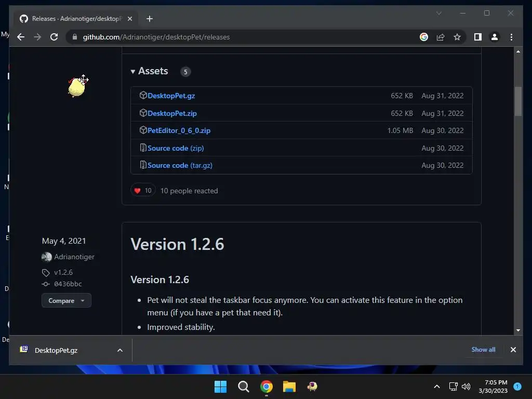
Task: Click the padlock site info icon
Action: pyautogui.click(x=75, y=37)
